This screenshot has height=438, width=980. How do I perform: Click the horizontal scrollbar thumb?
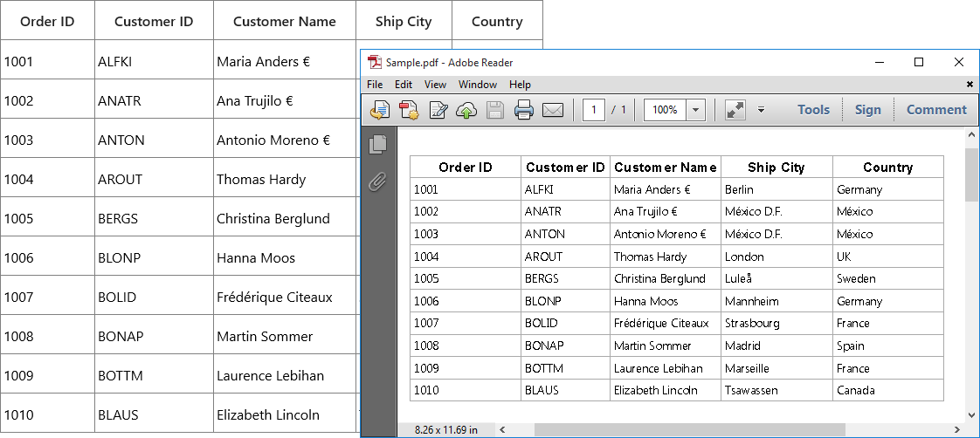689,429
